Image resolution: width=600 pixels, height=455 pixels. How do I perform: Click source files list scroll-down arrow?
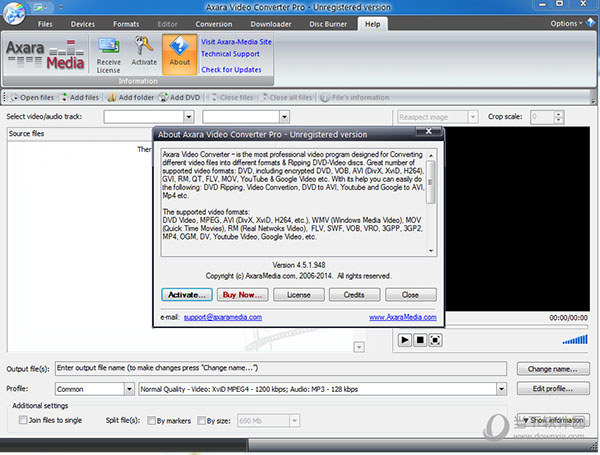[359, 347]
